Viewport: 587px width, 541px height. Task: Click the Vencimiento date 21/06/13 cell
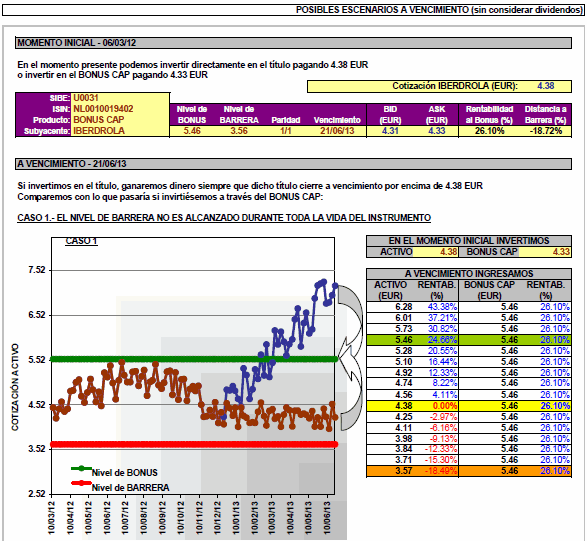[337, 131]
